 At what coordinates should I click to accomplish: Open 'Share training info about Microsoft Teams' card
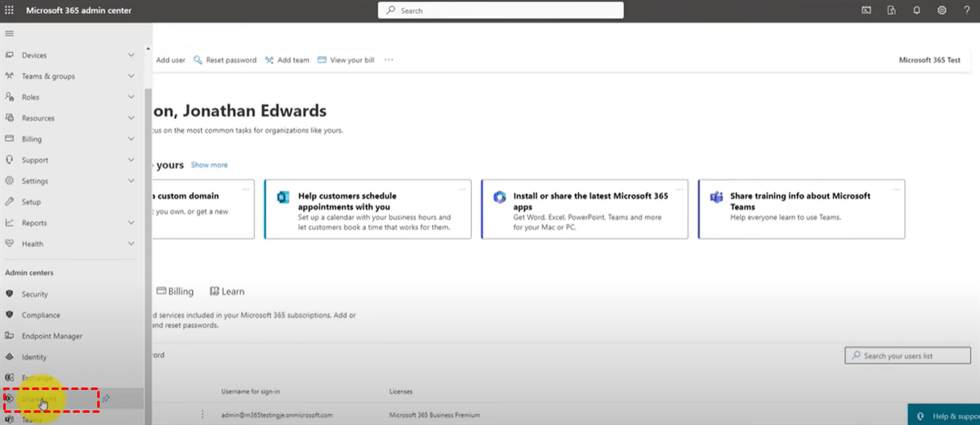801,210
